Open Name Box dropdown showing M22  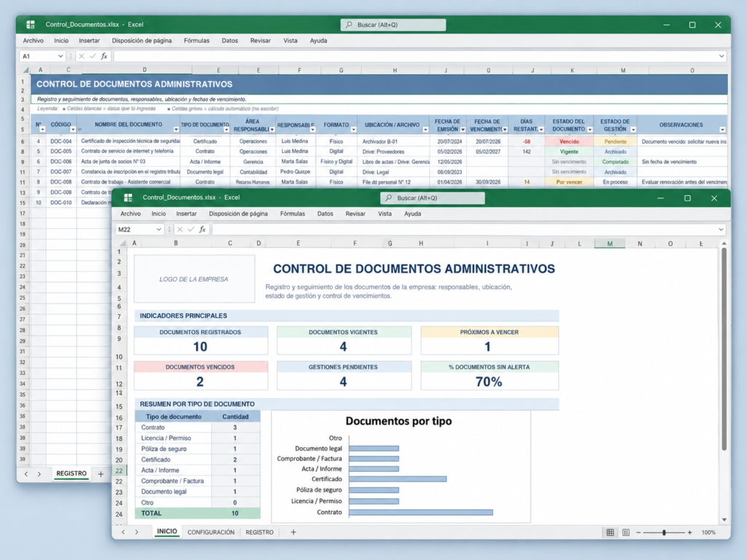coord(158,230)
